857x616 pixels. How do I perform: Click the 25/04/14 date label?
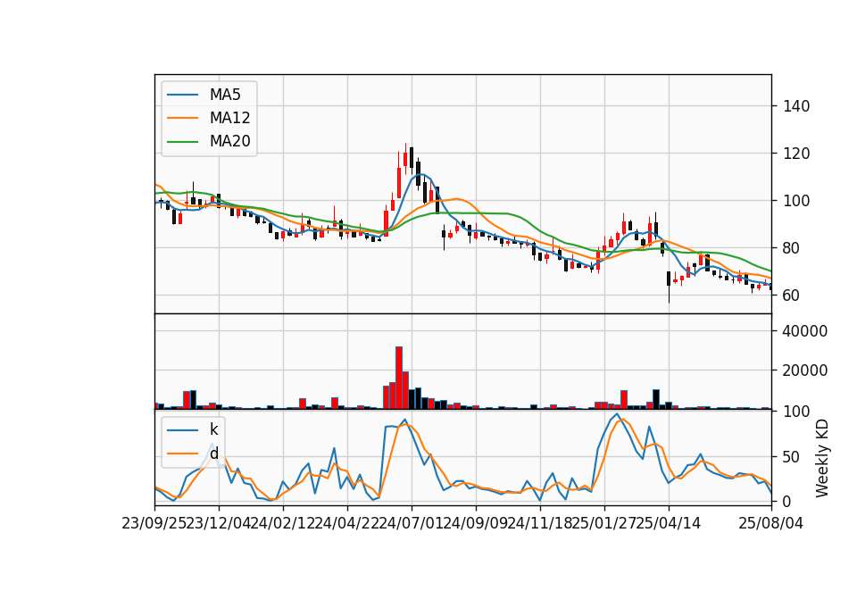pyautogui.click(x=669, y=523)
